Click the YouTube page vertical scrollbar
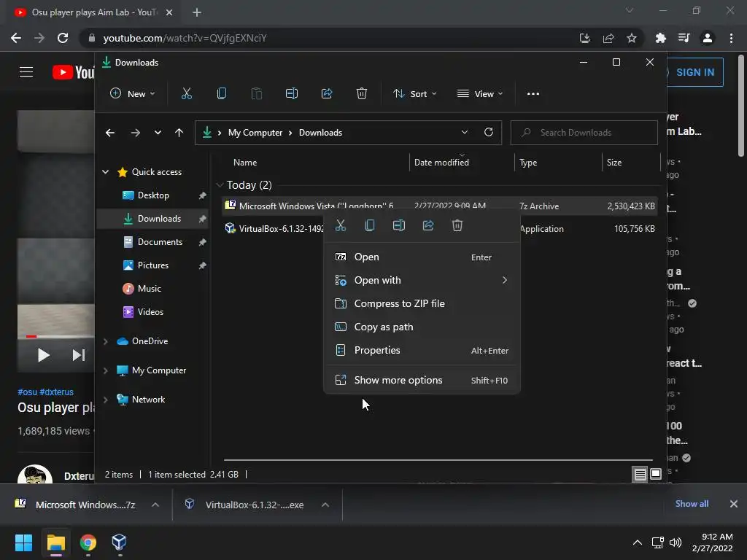The width and height of the screenshot is (747, 560). (741, 106)
